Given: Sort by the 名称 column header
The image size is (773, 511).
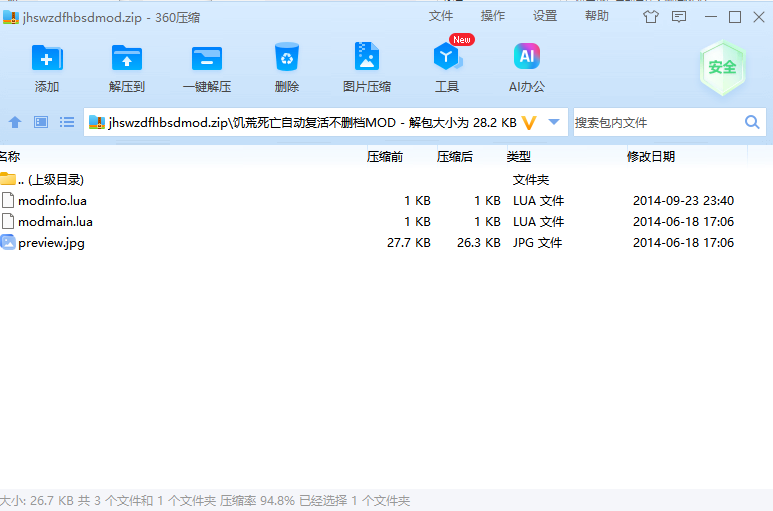Looking at the screenshot, I should pos(10,157).
